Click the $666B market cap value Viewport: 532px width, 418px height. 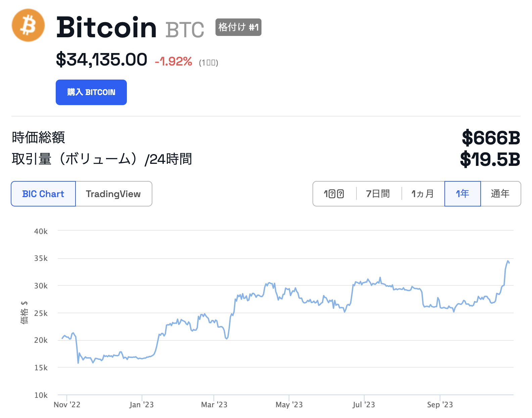[491, 138]
